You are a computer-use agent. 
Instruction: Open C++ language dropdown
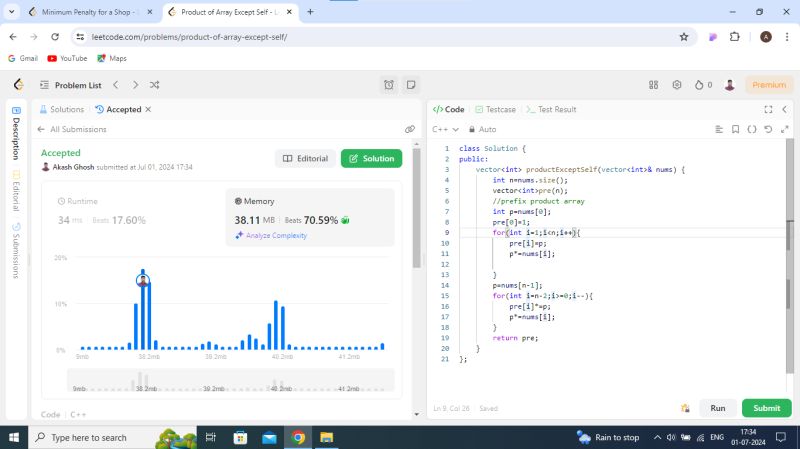[x=445, y=129]
